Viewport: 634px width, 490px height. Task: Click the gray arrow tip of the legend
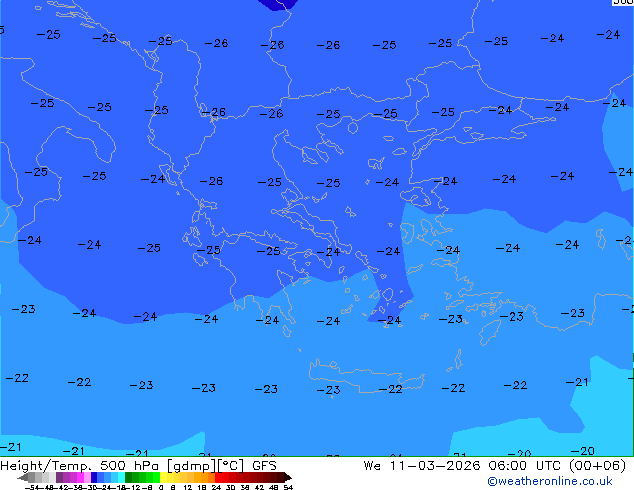tap(23, 478)
